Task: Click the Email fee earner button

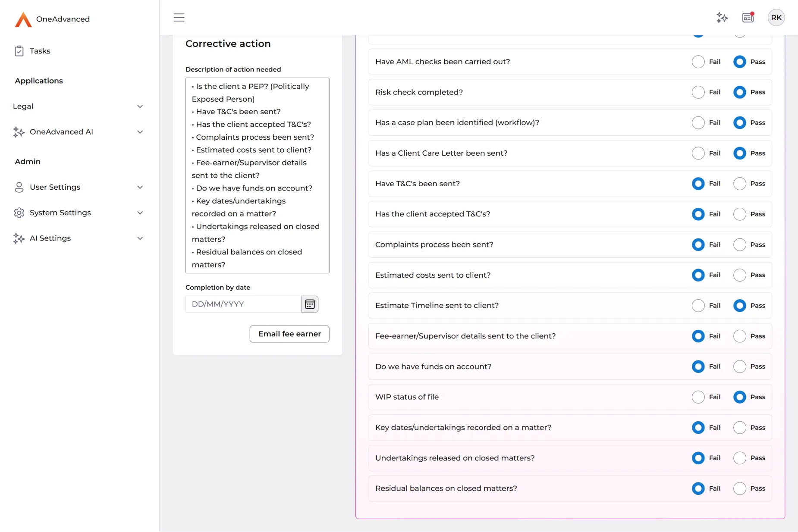Action: pyautogui.click(x=289, y=334)
